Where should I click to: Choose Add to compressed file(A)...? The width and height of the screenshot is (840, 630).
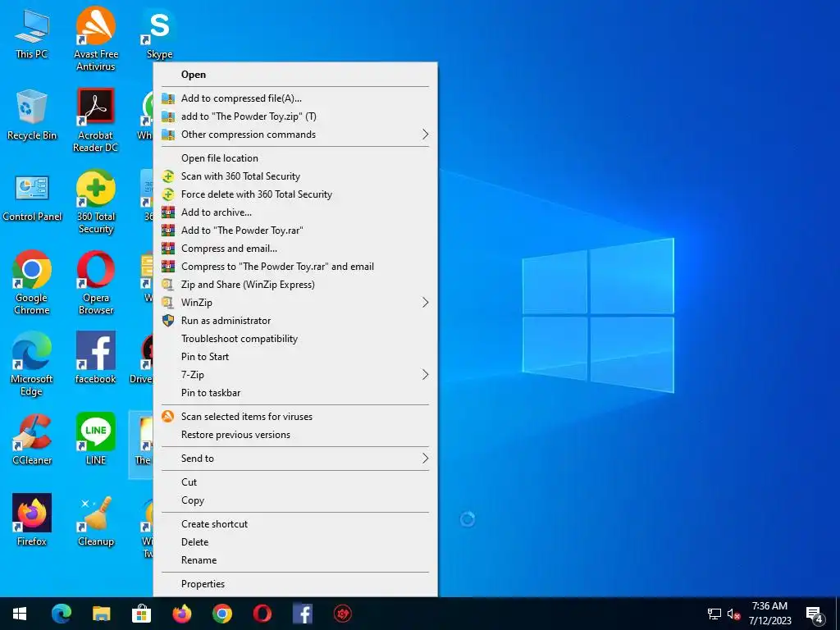[295, 98]
